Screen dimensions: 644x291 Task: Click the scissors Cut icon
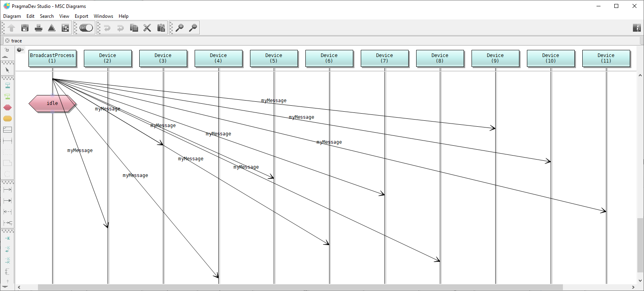(147, 28)
